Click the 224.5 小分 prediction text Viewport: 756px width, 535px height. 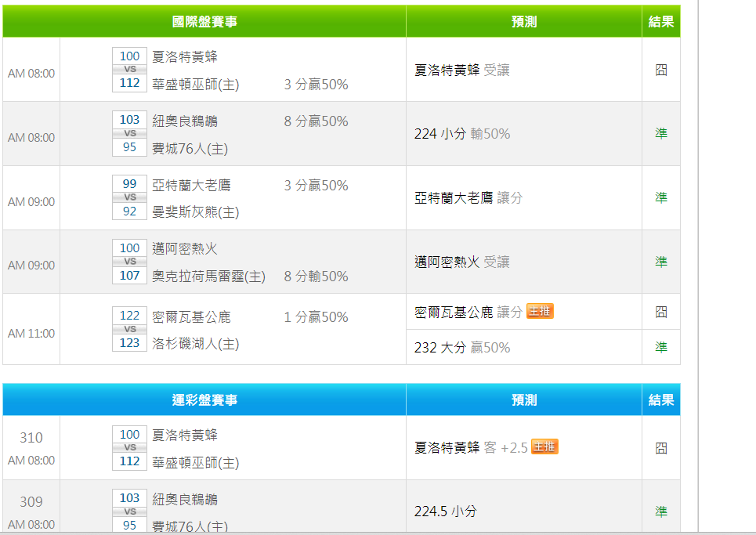[x=445, y=512]
